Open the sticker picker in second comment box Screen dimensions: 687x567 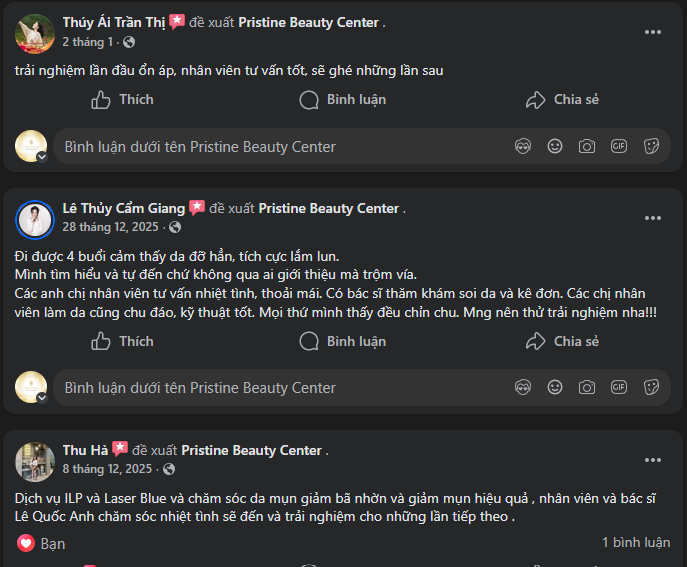click(x=651, y=387)
